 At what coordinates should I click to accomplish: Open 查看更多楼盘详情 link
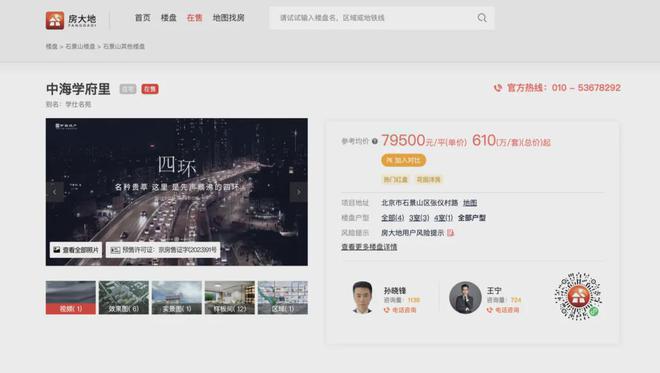coord(369,247)
